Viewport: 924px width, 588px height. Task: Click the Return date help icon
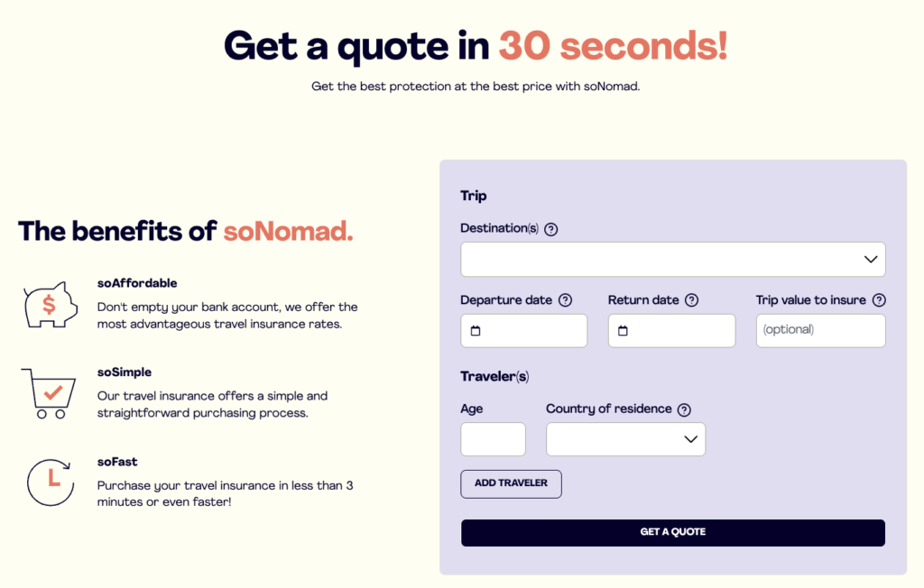[692, 300]
